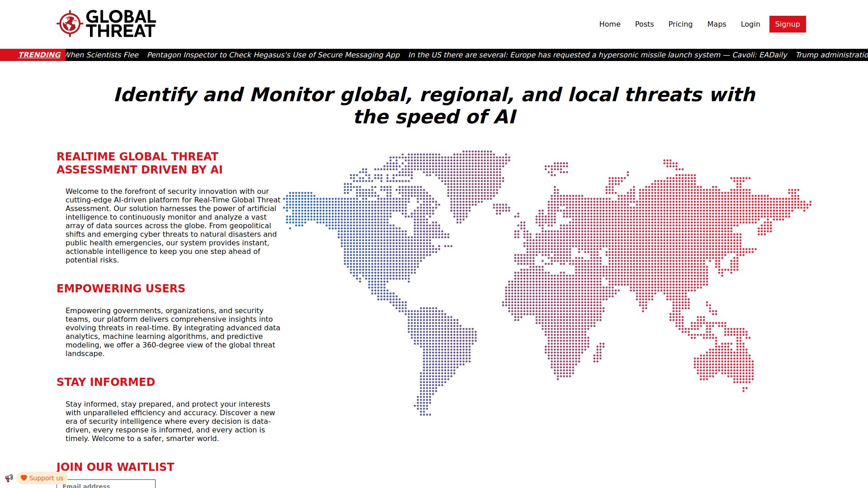The height and width of the screenshot is (488, 868).
Task: Click the GLOBAL THREAT logo text
Action: tap(121, 23)
